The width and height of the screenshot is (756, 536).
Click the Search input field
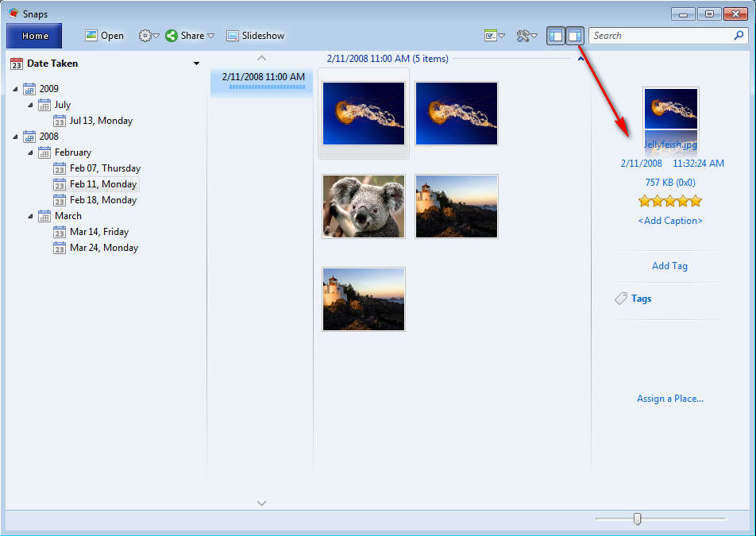[661, 36]
